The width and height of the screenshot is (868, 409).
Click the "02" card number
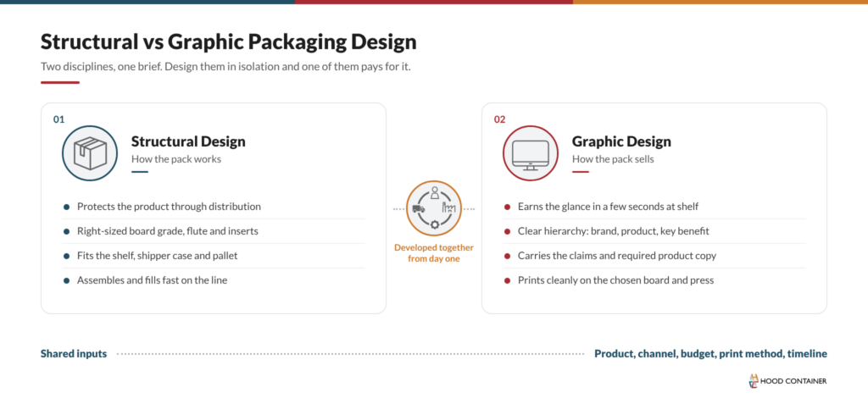499,119
